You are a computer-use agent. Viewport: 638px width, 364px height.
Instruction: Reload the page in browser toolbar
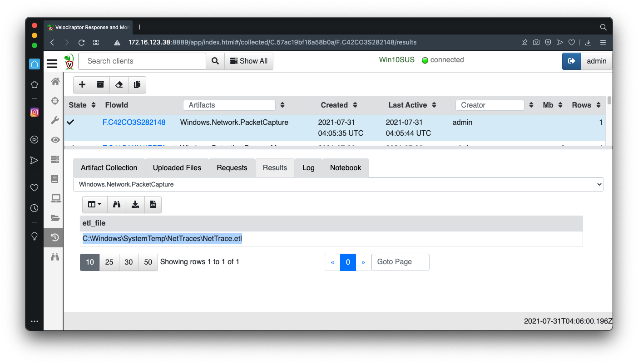[x=82, y=43]
